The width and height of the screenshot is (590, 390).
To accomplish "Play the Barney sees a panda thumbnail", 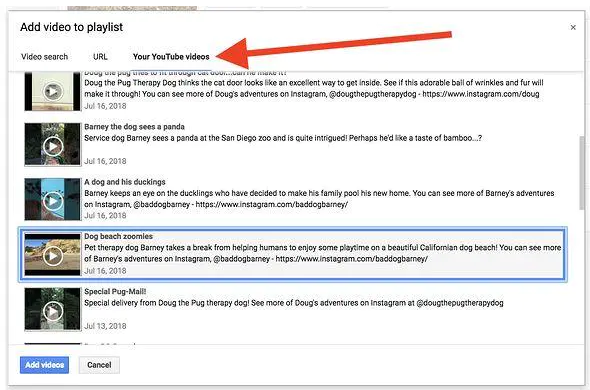I will click(x=53, y=145).
